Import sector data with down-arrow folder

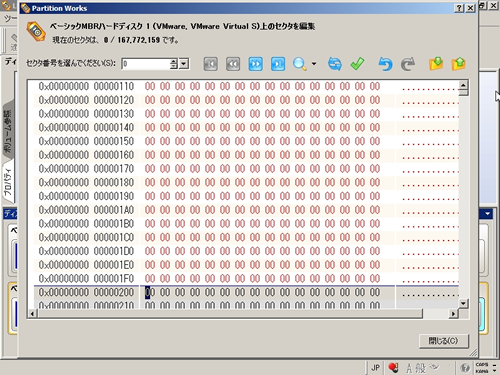[436, 64]
